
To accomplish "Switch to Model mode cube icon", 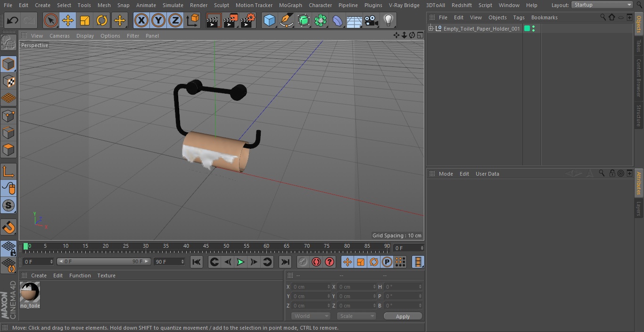I will tap(8, 64).
